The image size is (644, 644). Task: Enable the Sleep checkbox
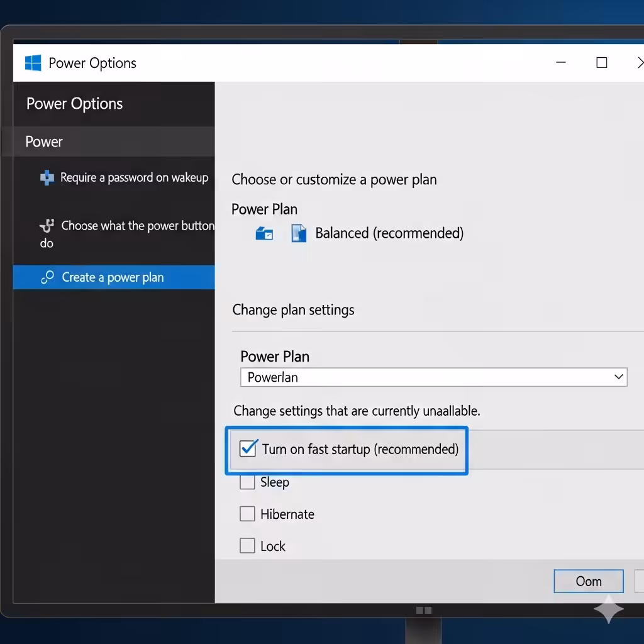[x=247, y=482]
